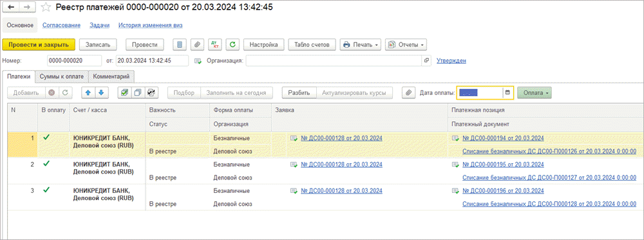Open the document report list icon
Viewport: 644px width, 240px height.
[x=180, y=45]
